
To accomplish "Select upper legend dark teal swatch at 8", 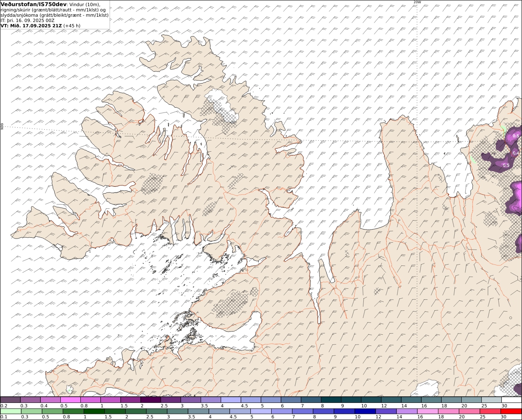I will click(331, 400).
